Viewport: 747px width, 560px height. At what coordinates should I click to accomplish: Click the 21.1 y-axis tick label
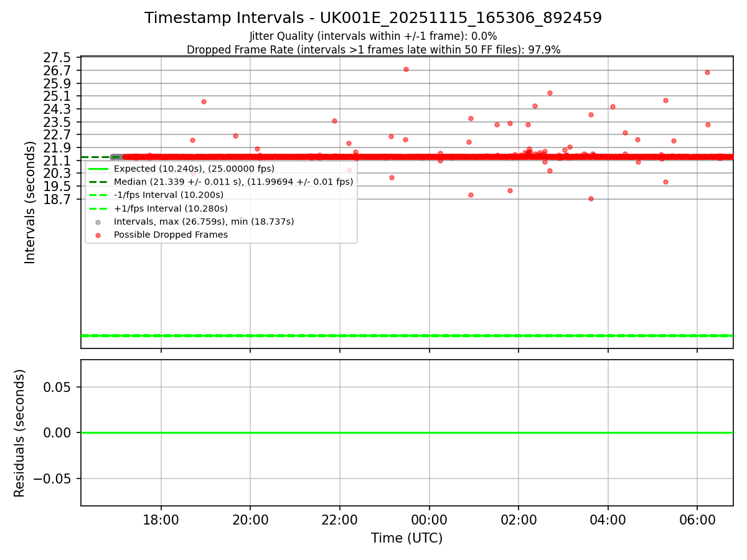[57, 161]
